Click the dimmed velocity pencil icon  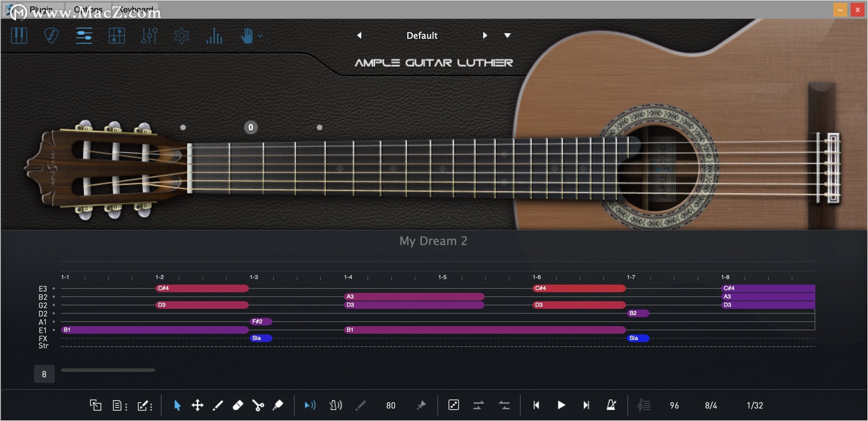(360, 405)
